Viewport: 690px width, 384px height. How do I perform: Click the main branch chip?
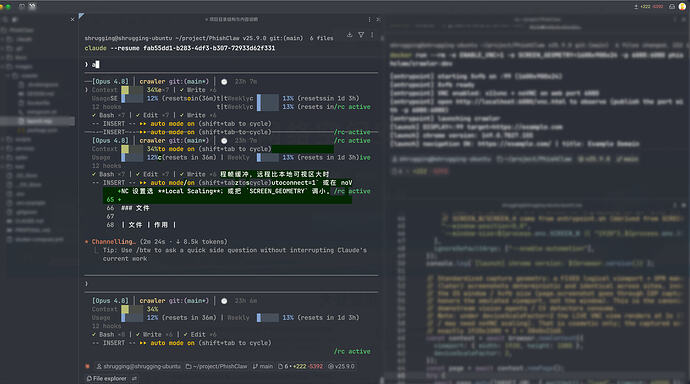click(263, 366)
